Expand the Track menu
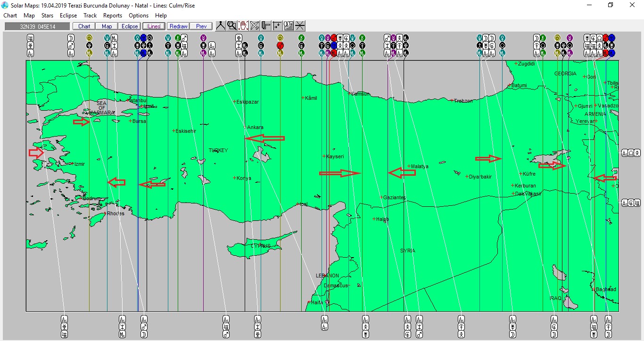Screen dimensions: 644x341 point(90,16)
